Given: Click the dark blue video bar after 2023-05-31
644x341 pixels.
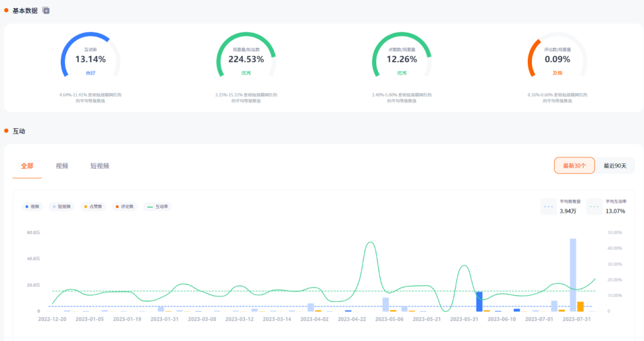Looking at the screenshot, I should coord(479,302).
